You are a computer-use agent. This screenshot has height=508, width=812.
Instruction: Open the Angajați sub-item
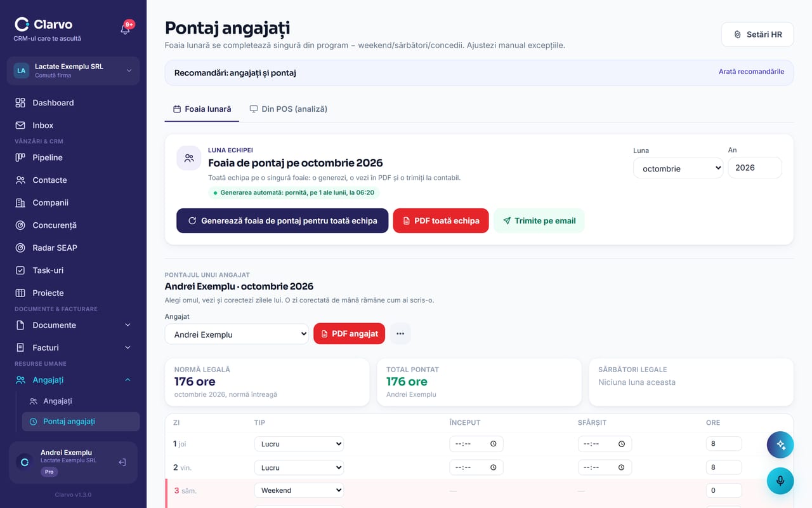click(81, 401)
